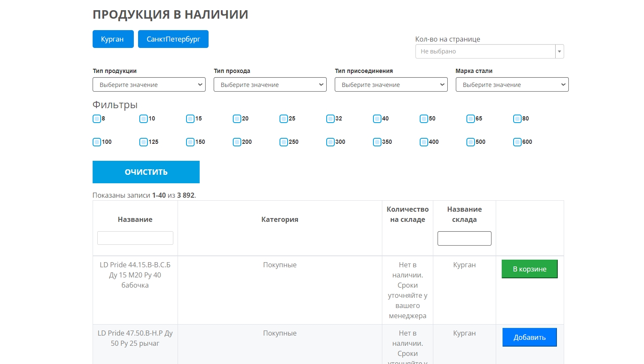The height and width of the screenshot is (364, 644).
Task: Open the Тип присоединения dropdown
Action: click(x=391, y=84)
